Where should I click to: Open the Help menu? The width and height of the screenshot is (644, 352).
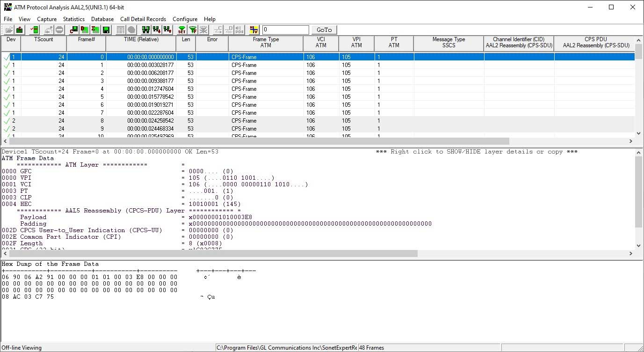click(210, 19)
